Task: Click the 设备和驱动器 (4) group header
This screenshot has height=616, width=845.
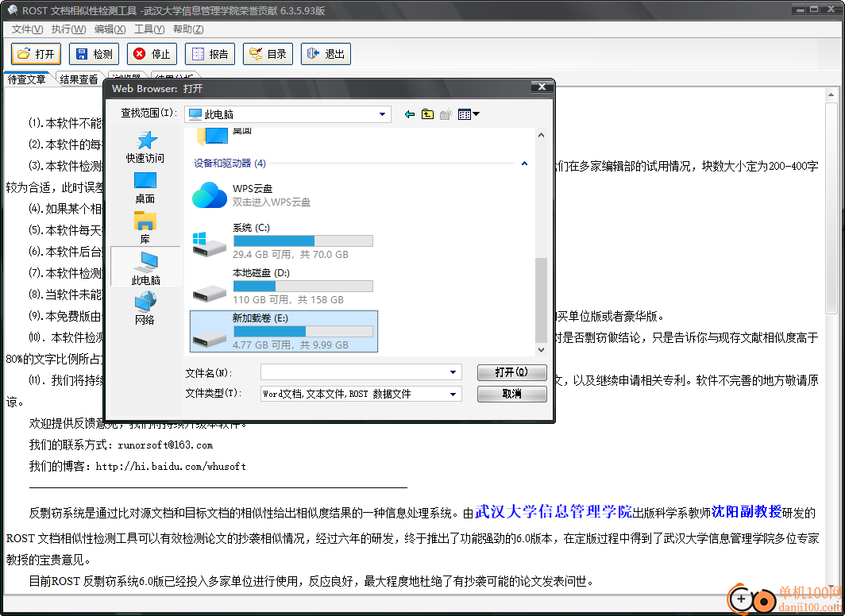Action: 230,164
